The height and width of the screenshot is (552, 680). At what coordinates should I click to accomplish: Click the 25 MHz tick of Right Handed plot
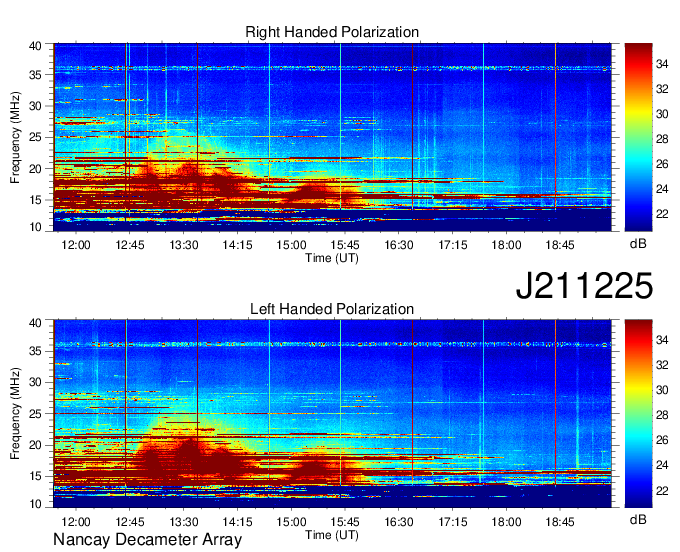pos(35,137)
